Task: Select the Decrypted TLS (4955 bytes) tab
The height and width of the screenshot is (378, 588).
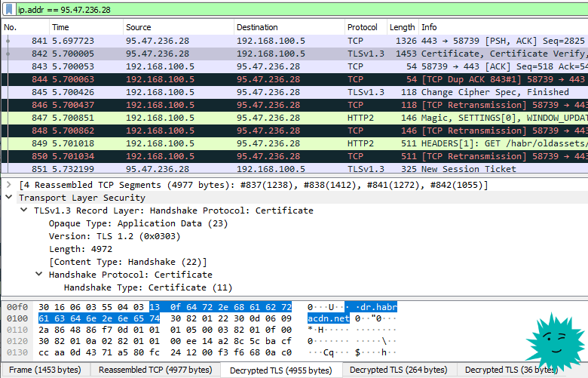Action: click(281, 370)
